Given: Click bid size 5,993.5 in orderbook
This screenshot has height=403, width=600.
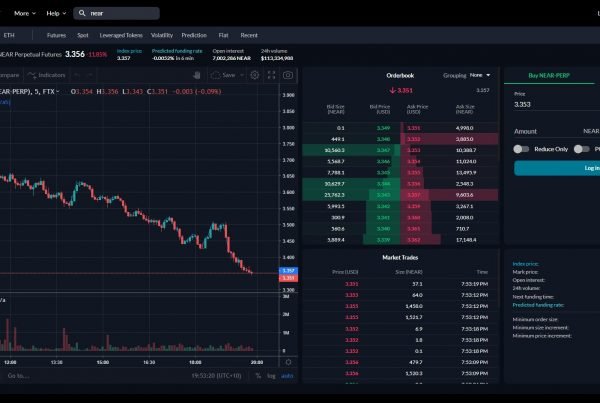Looking at the screenshot, I should pos(336,206).
